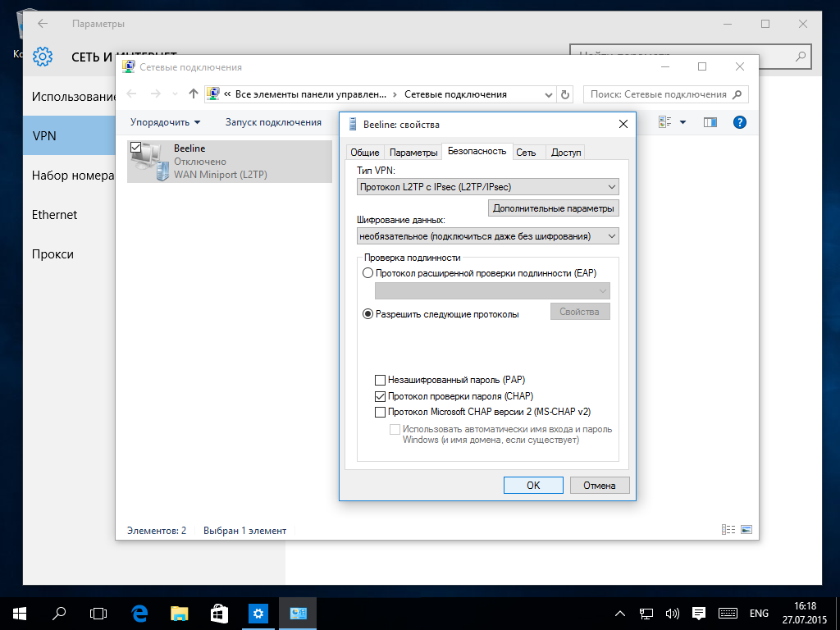Open view options dropdown arrow
The height and width of the screenshot is (630, 840).
pos(682,122)
